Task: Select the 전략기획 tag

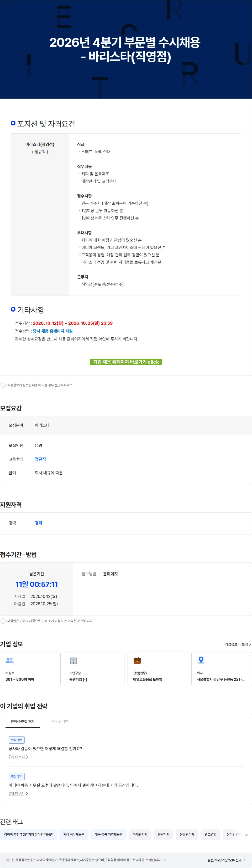Action: click(x=164, y=834)
